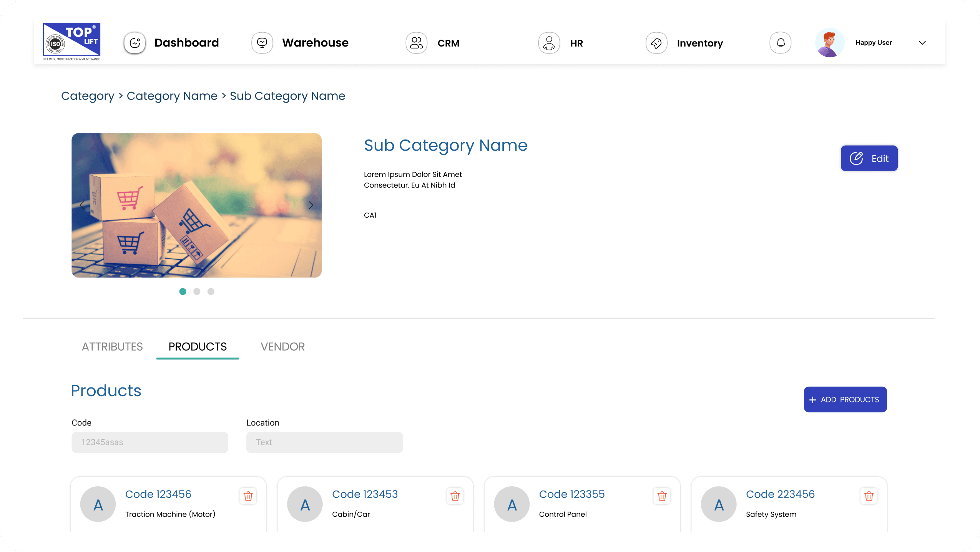Viewport: 980px width, 552px height.
Task: Click the CRM people icon
Action: click(416, 43)
